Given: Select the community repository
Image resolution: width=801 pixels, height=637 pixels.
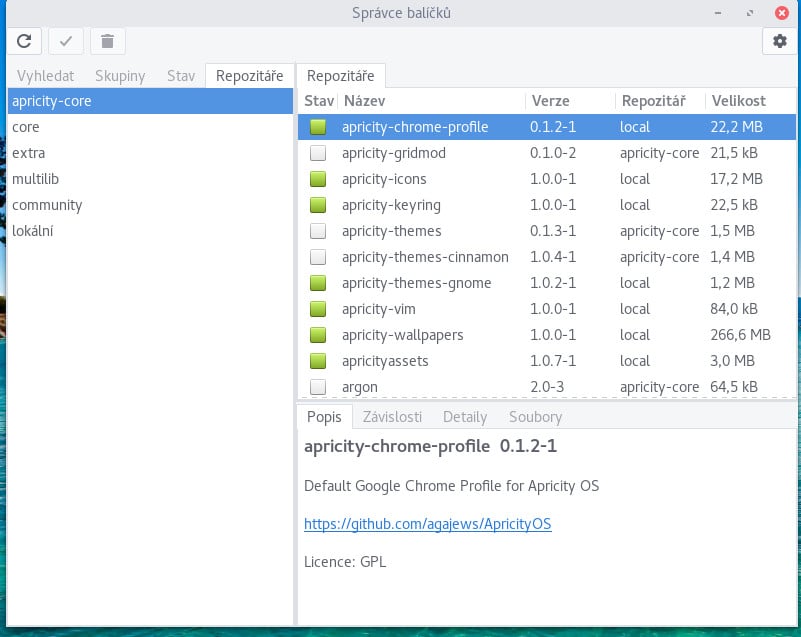Looking at the screenshot, I should pyautogui.click(x=150, y=205).
